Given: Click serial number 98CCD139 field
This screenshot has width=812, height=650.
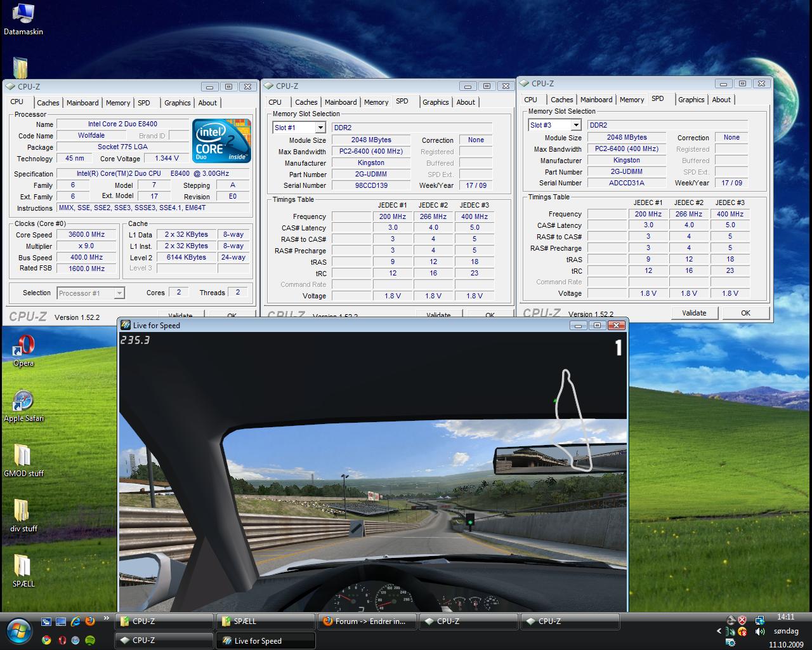Looking at the screenshot, I should pos(371,185).
